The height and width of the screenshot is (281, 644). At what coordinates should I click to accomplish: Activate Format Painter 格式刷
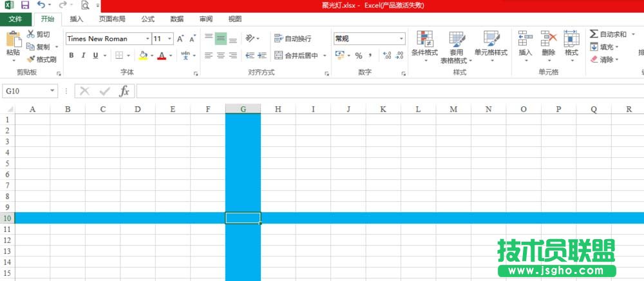[x=41, y=59]
